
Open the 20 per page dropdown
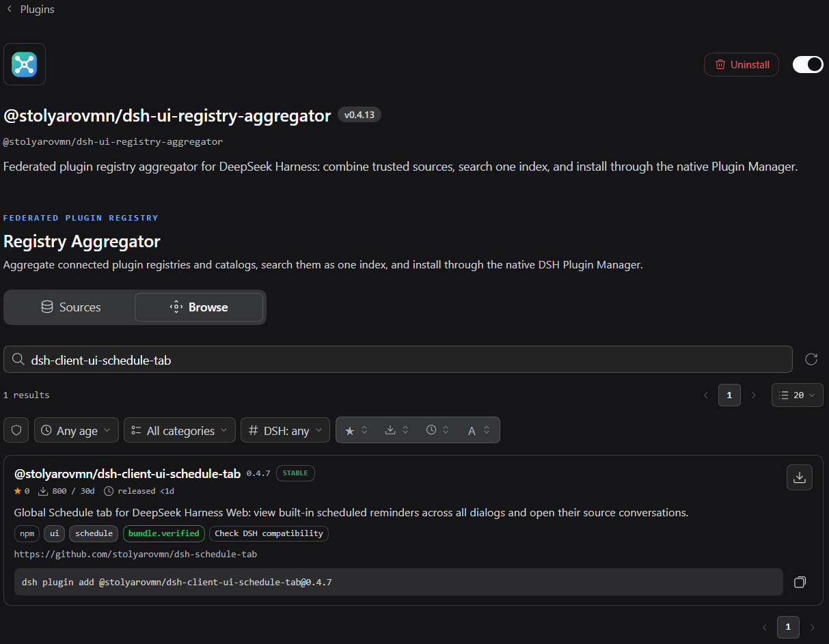tap(798, 395)
